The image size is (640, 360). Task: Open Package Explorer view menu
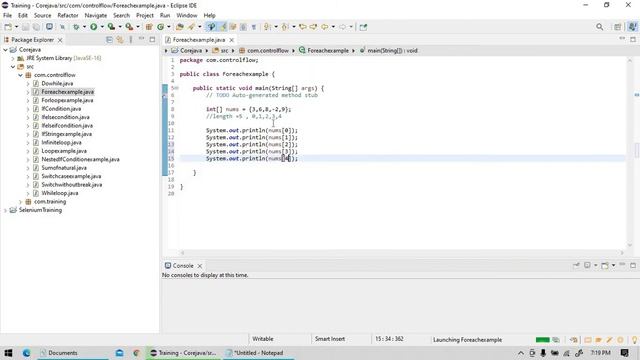131,40
